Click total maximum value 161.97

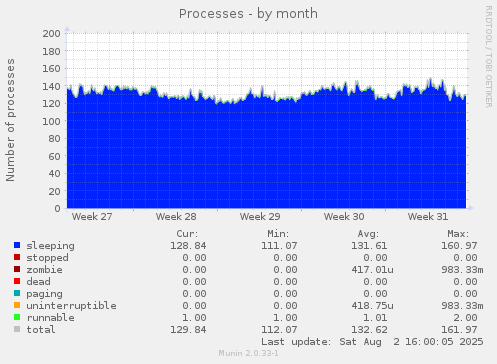point(459,330)
